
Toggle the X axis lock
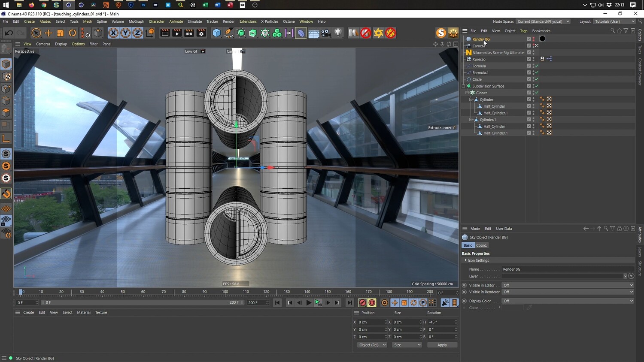[113, 33]
